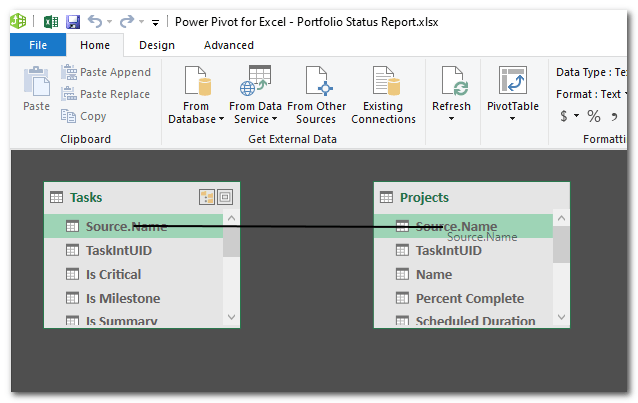Switch to Excel workbook icon
The image size is (638, 403).
point(51,22)
